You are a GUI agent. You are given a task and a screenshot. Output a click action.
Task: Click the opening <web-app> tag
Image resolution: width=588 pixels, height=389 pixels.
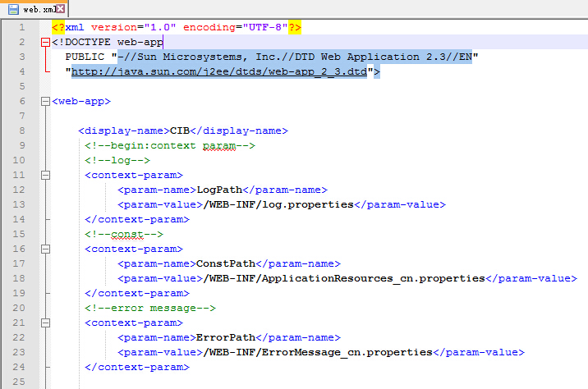81,101
